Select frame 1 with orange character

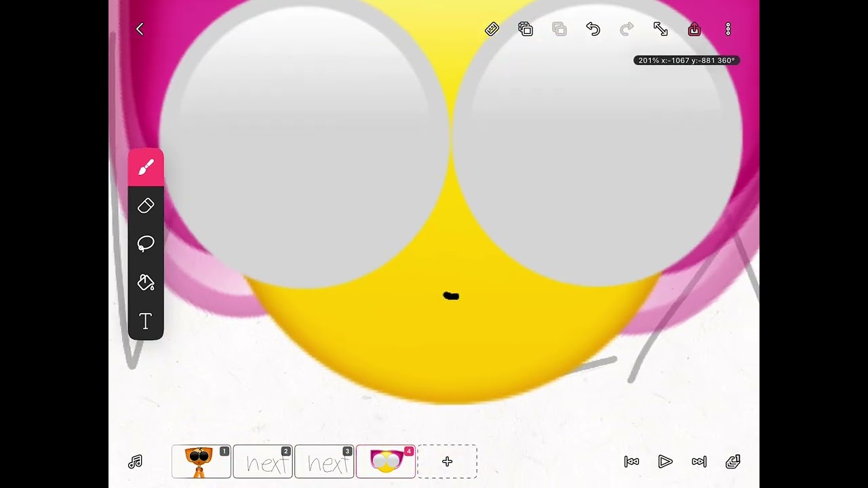[x=201, y=462]
